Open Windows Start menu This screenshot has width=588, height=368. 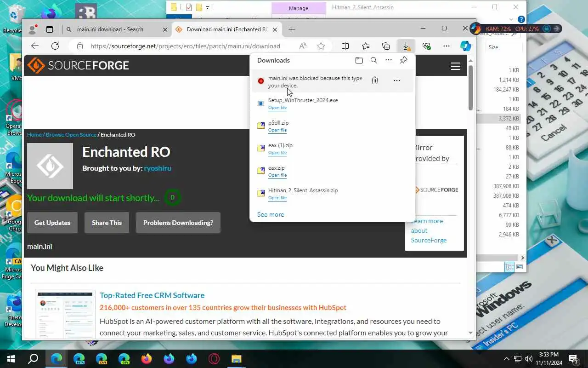click(11, 359)
